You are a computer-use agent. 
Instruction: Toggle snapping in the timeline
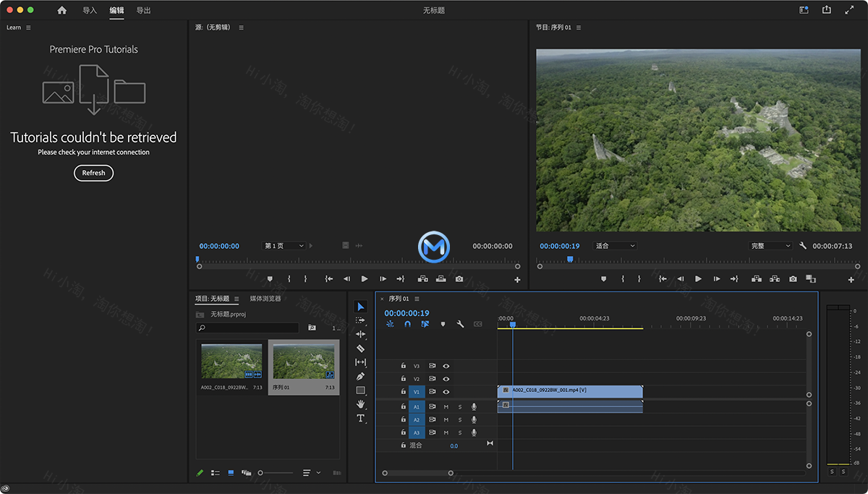[x=407, y=324]
